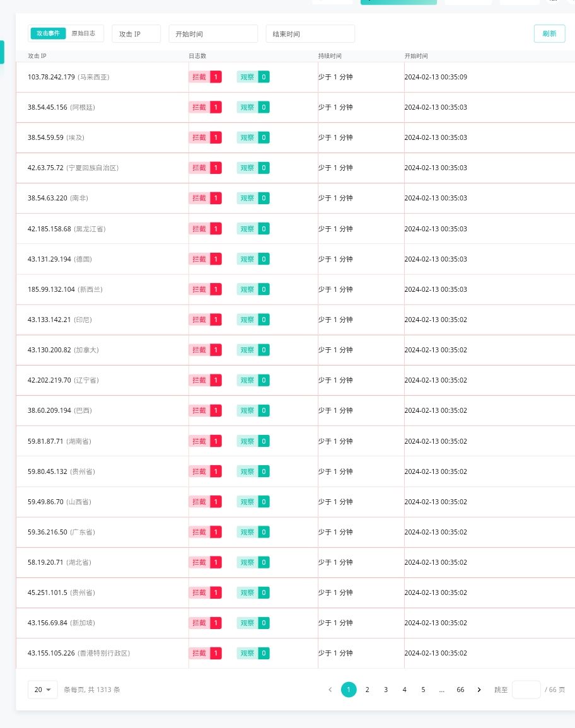Click the previous page arrow
575x728 pixels.
(330, 690)
